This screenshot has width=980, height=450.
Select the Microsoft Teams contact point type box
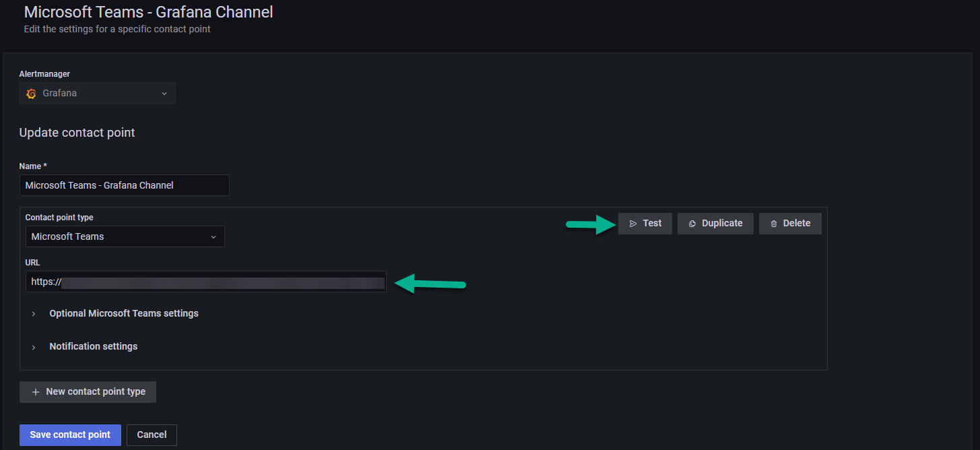pyautogui.click(x=125, y=236)
